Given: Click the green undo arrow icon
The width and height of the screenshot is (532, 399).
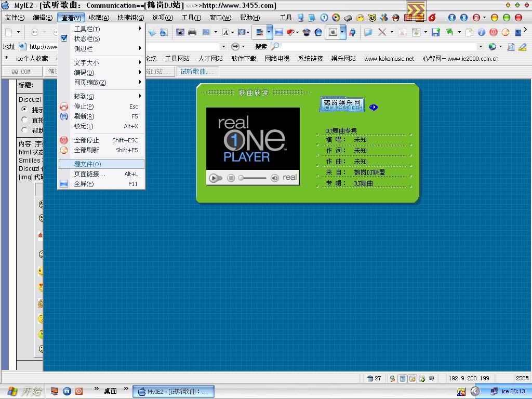Looking at the screenshot, I should pos(450,32).
